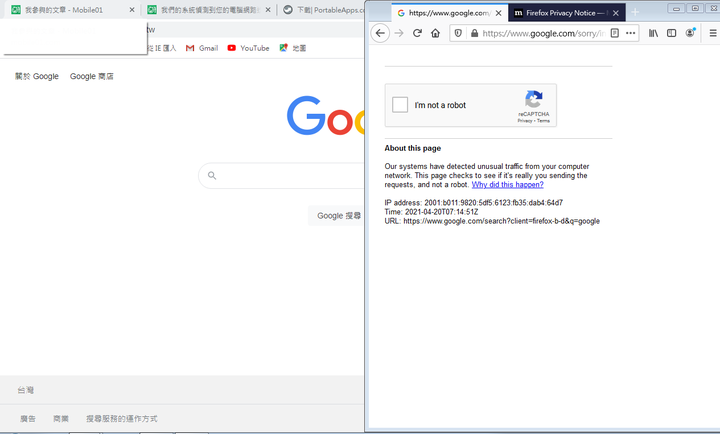Close the second Chrome tab
The image size is (720, 434).
[x=268, y=10]
